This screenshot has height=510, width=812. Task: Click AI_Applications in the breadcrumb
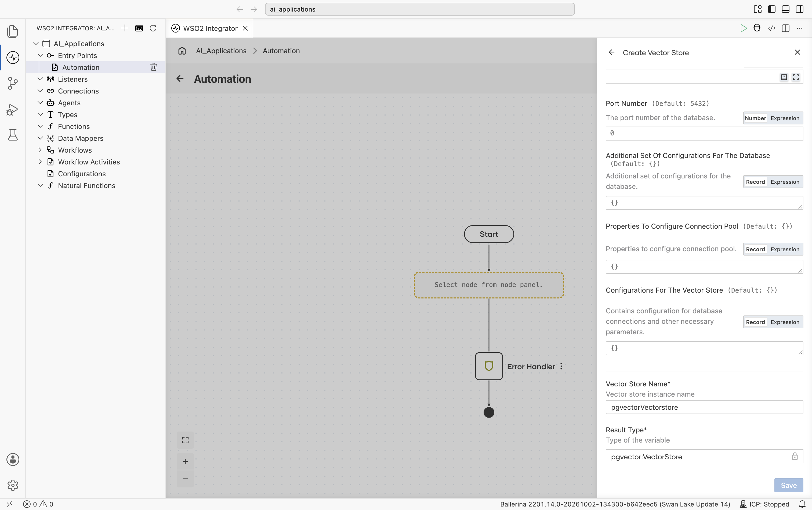(221, 51)
